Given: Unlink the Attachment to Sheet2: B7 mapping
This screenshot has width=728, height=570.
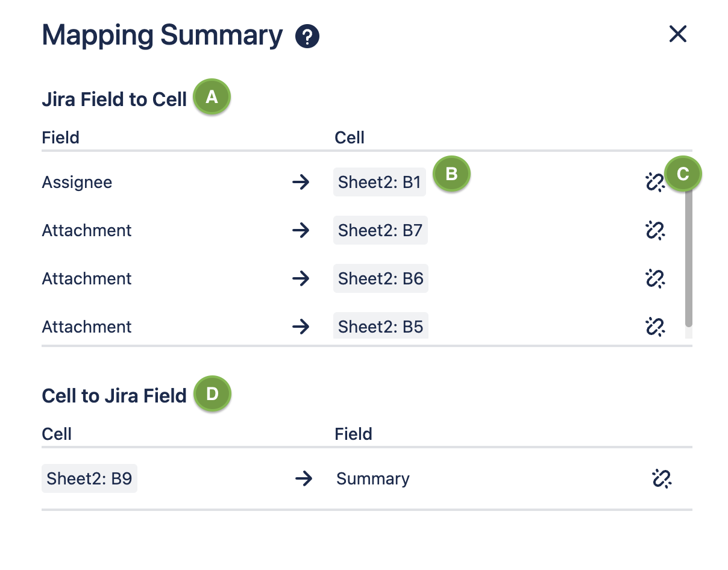Looking at the screenshot, I should 654,230.
